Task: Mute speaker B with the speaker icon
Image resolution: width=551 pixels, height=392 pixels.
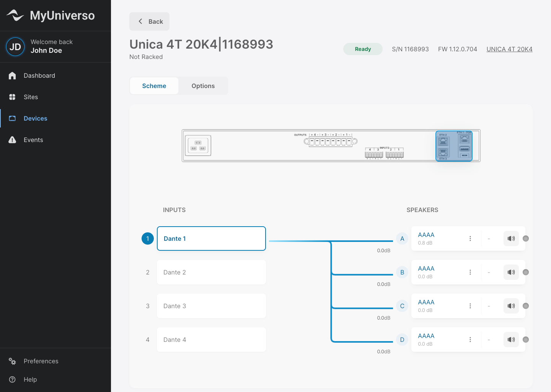Action: point(511,272)
